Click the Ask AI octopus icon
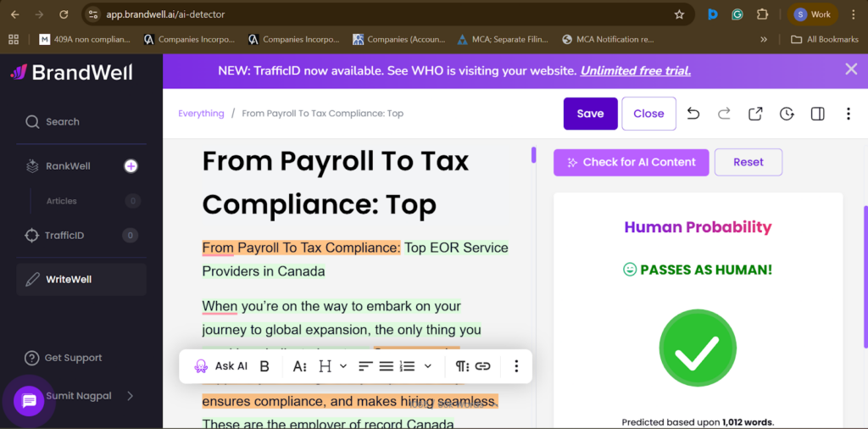The width and height of the screenshot is (868, 429). pyautogui.click(x=201, y=366)
